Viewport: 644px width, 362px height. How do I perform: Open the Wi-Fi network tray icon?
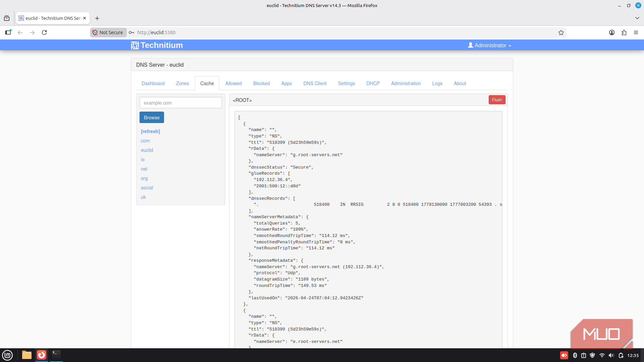(602, 355)
